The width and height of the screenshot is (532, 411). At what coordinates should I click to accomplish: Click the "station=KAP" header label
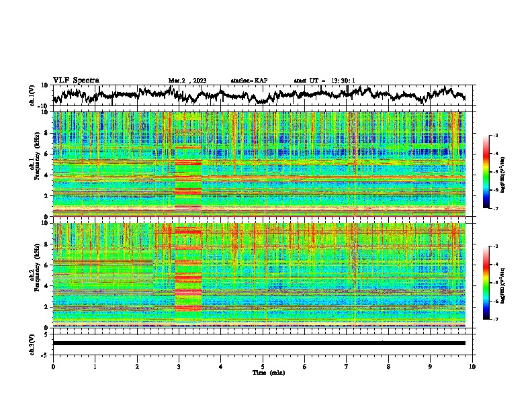coord(249,81)
